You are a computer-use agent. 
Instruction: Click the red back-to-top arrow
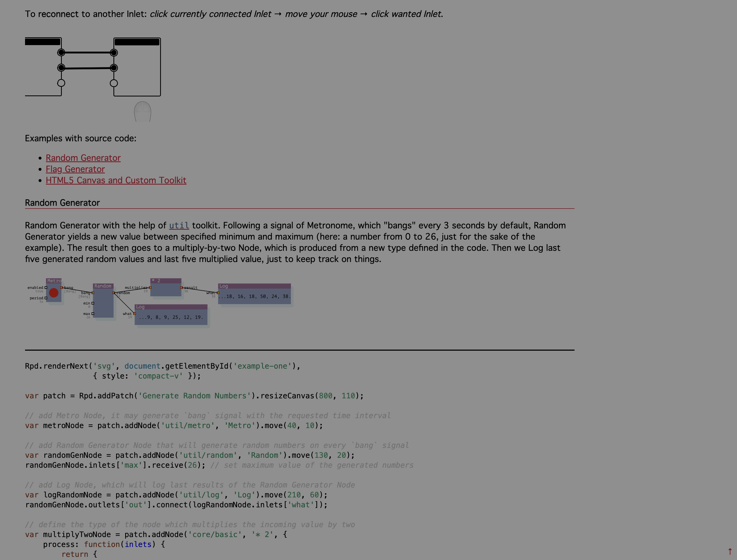730,552
